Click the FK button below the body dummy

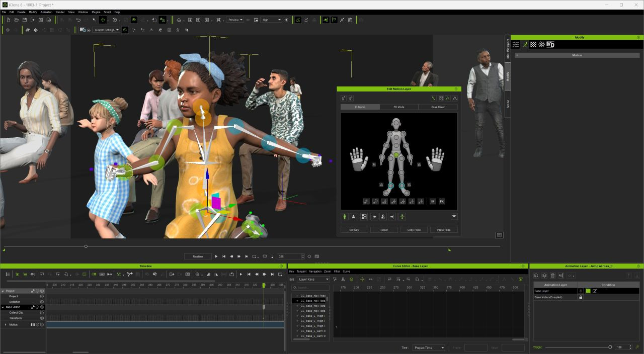[x=442, y=201]
